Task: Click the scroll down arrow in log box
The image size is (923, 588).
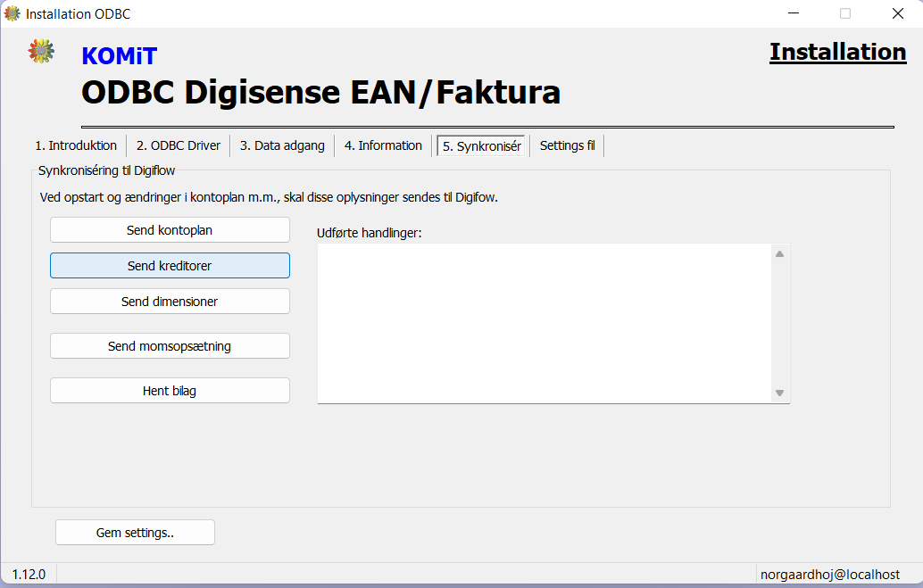Action: tap(779, 393)
